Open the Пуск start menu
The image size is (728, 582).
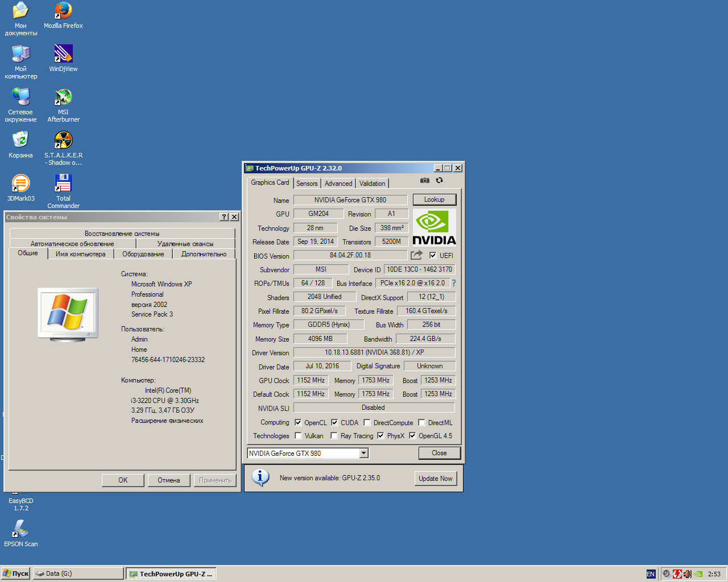pyautogui.click(x=15, y=574)
